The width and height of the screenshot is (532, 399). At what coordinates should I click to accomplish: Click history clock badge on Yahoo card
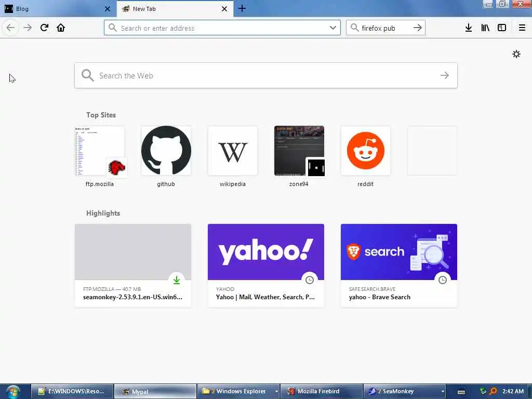pos(310,280)
